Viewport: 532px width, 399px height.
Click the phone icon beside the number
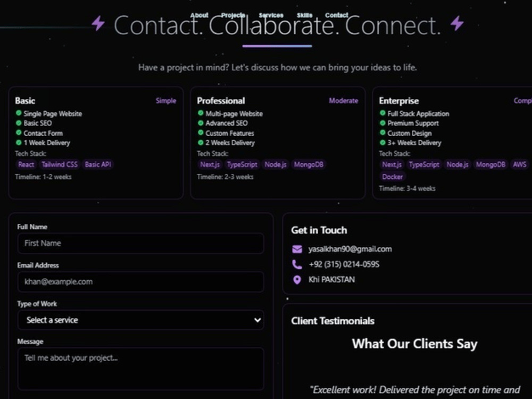coord(297,264)
